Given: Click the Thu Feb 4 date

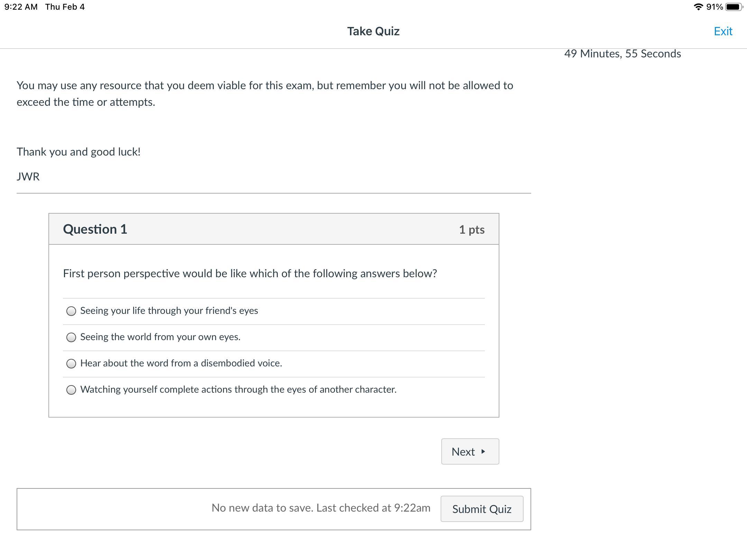Looking at the screenshot, I should coord(65,7).
